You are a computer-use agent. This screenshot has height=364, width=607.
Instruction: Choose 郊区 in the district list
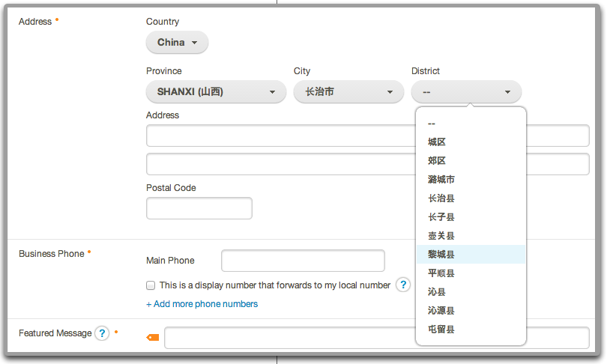(x=437, y=161)
